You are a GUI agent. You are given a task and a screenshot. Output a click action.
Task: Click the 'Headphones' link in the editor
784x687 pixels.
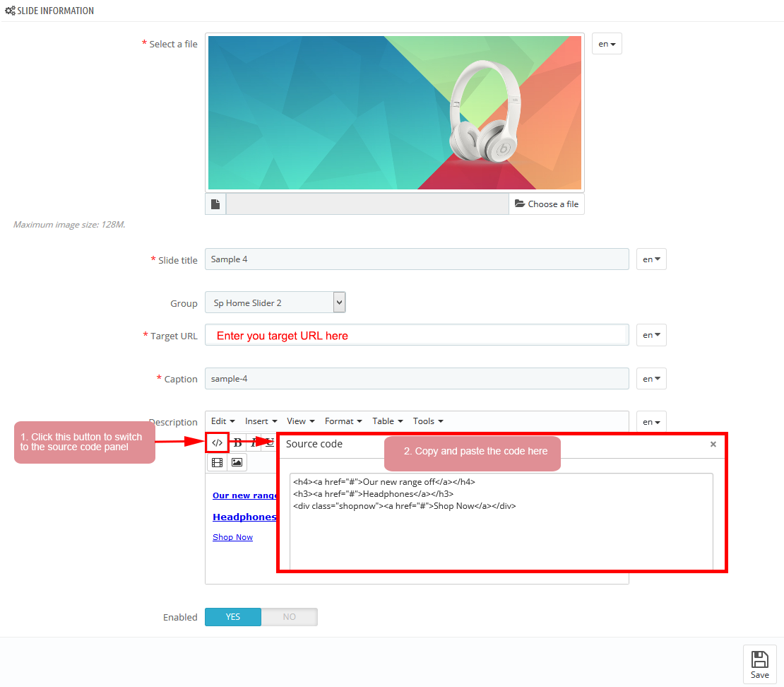(244, 517)
